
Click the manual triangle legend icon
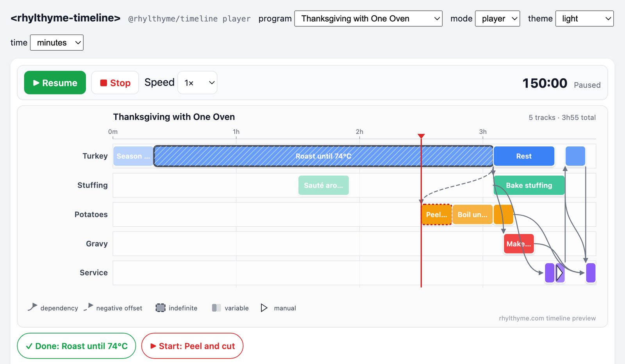pyautogui.click(x=264, y=308)
